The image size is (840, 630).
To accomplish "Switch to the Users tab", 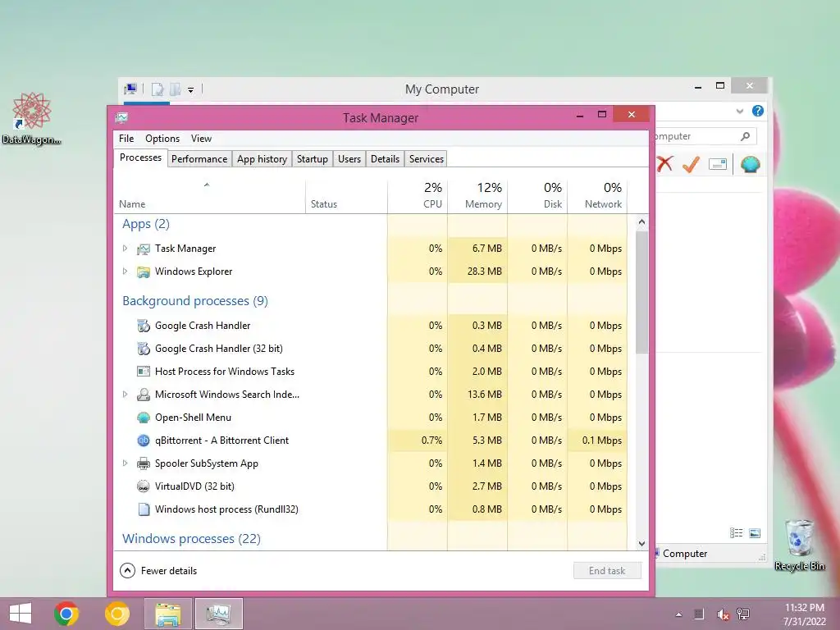I will (x=349, y=159).
